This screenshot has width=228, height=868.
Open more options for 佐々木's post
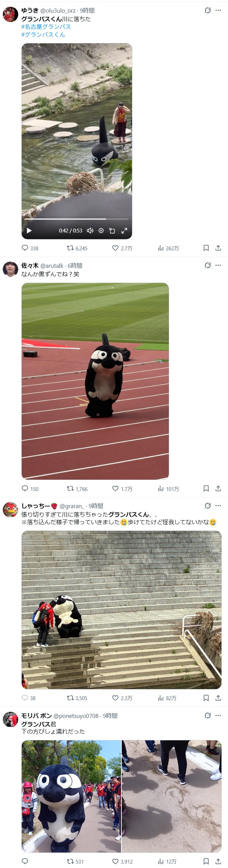click(x=218, y=265)
